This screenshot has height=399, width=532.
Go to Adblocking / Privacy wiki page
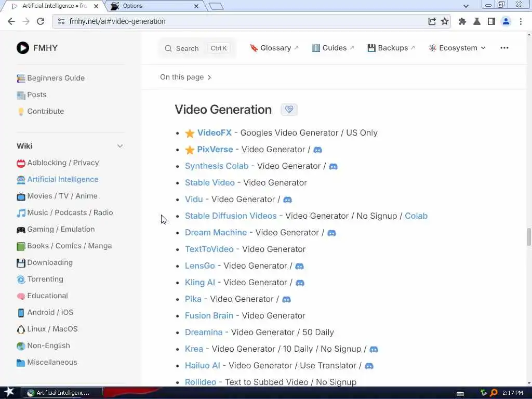58,163
